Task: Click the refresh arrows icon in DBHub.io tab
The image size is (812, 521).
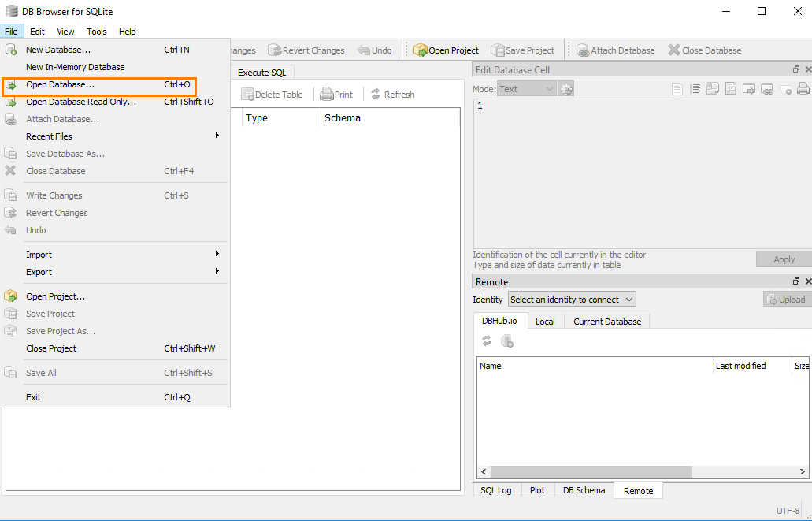Action: (487, 341)
